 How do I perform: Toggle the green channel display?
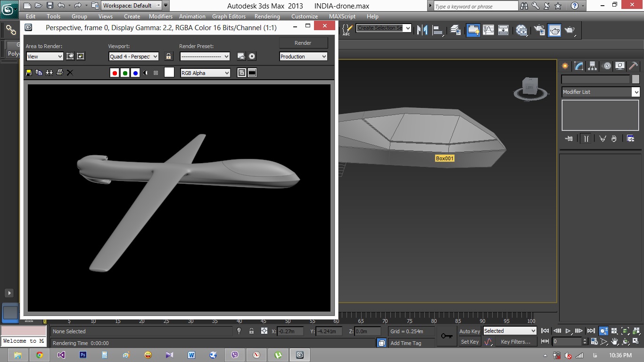coord(125,73)
